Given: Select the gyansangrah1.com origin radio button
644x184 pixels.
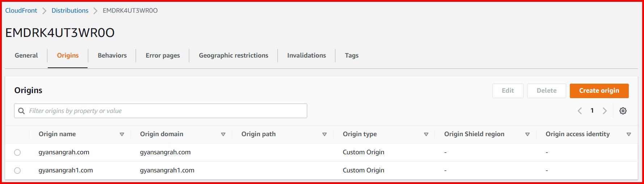Looking at the screenshot, I should click(x=17, y=171).
